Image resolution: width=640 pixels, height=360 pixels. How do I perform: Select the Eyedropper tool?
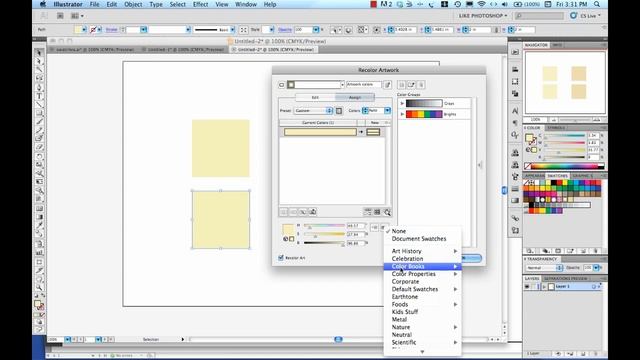click(x=39, y=225)
